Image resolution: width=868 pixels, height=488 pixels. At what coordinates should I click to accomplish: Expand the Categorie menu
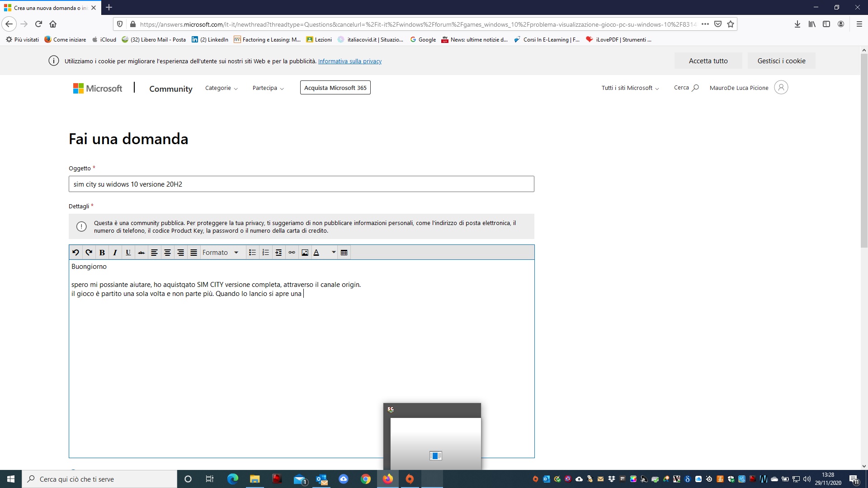click(x=221, y=88)
